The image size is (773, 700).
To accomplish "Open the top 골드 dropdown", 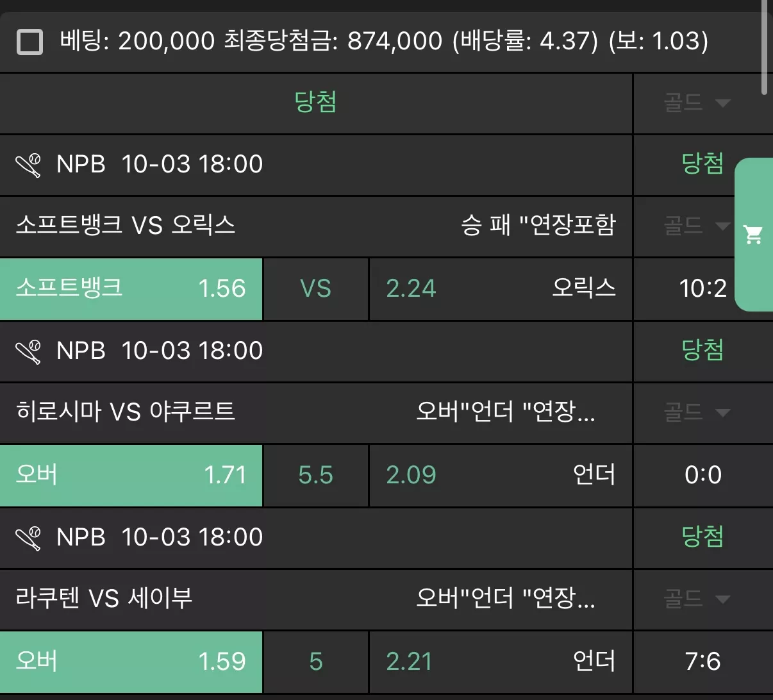I will 697,103.
